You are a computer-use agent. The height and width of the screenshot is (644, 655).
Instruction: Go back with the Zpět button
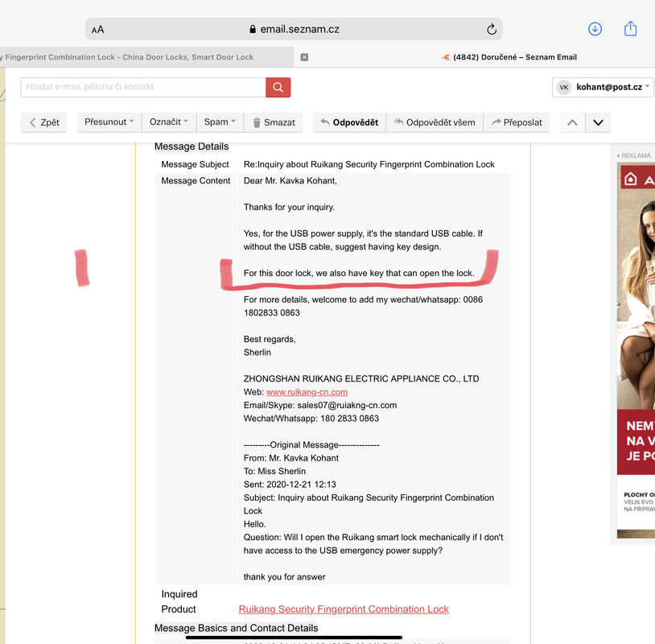coord(44,122)
